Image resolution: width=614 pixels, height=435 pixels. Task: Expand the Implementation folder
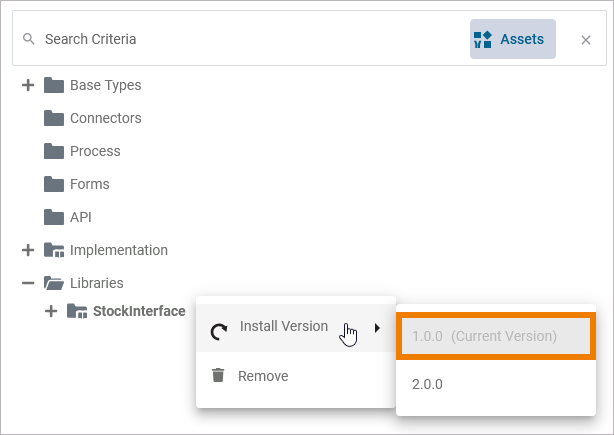pos(28,250)
